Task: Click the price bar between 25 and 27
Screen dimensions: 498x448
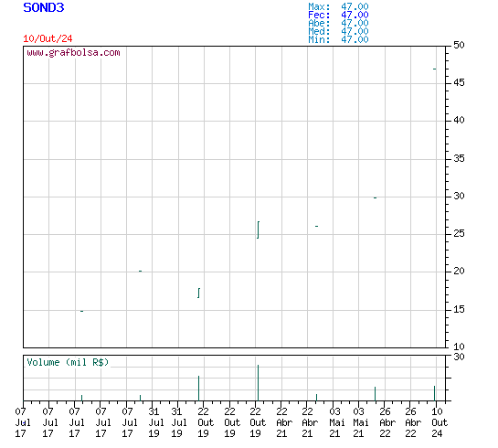Action: (259, 229)
